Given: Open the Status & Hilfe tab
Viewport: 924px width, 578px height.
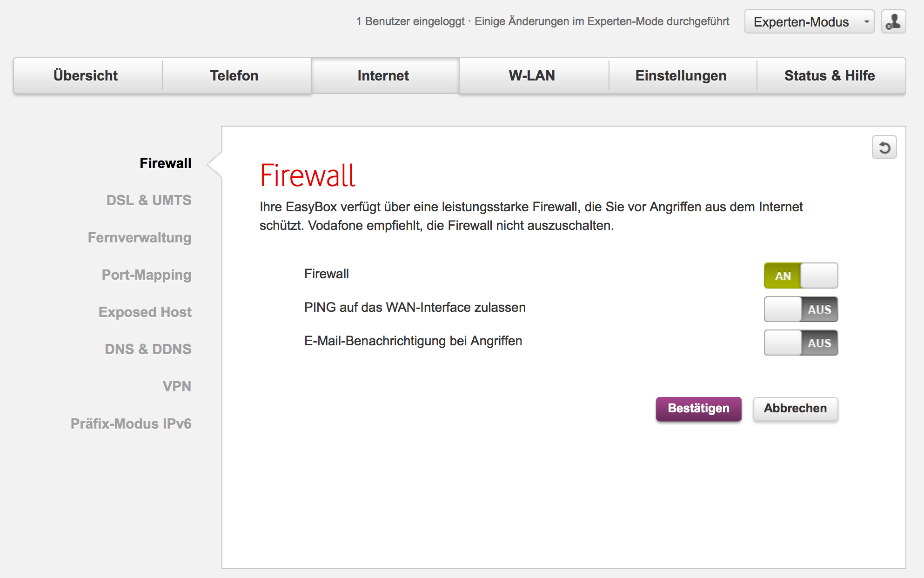Looking at the screenshot, I should tap(831, 75).
